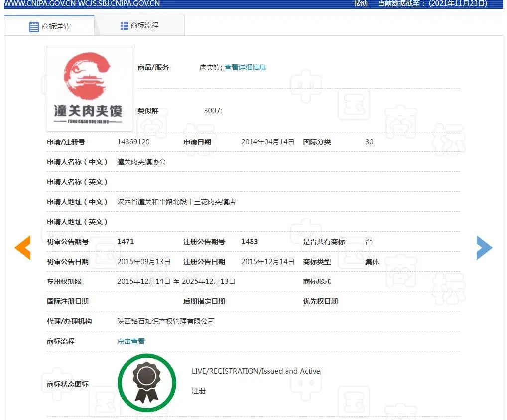This screenshot has width=507, height=420.
Task: Click agency name 陕西铭石知识产权管理有限公司
Action: point(166,321)
